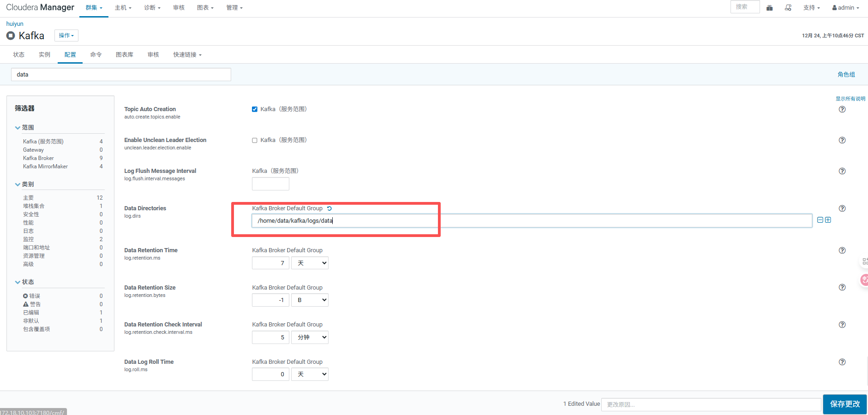868x415 pixels.
Task: Click the Data Retention Size value field
Action: [x=270, y=300]
